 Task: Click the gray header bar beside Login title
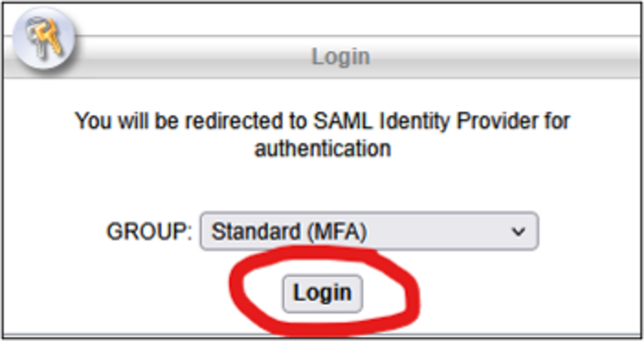point(483,57)
